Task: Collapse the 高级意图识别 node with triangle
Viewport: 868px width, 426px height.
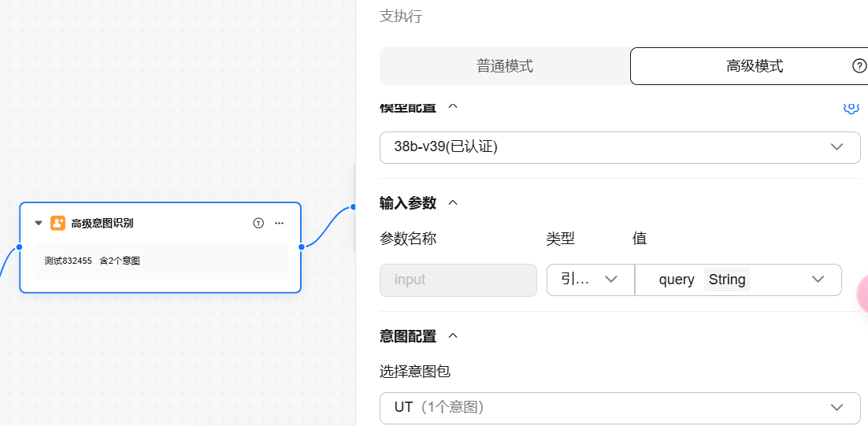Action: [39, 223]
